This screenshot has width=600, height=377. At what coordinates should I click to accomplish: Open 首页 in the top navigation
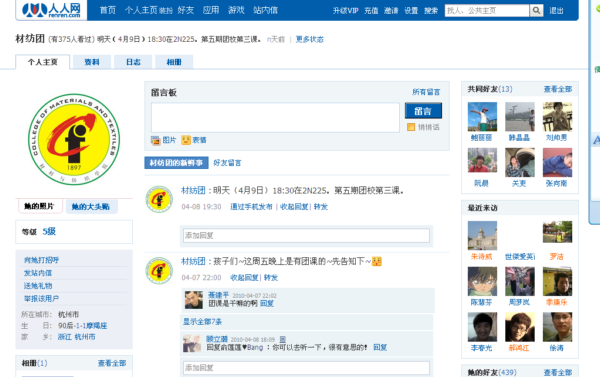pos(108,10)
